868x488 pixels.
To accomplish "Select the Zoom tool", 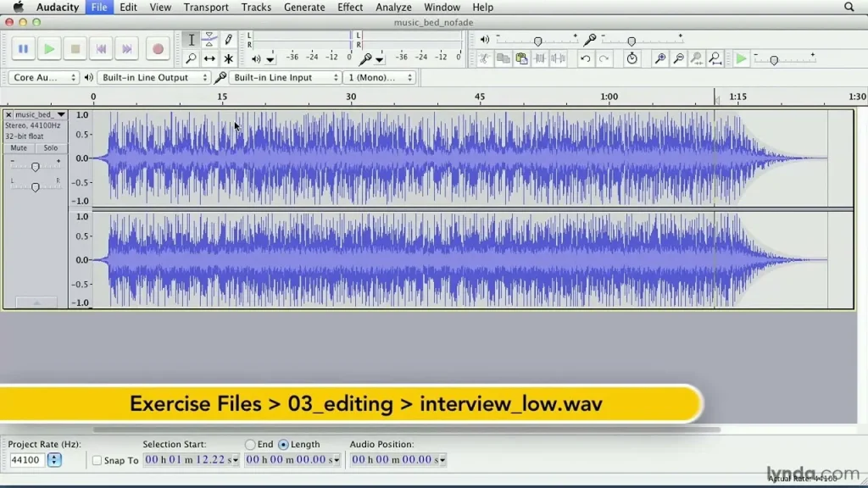I will tap(192, 58).
